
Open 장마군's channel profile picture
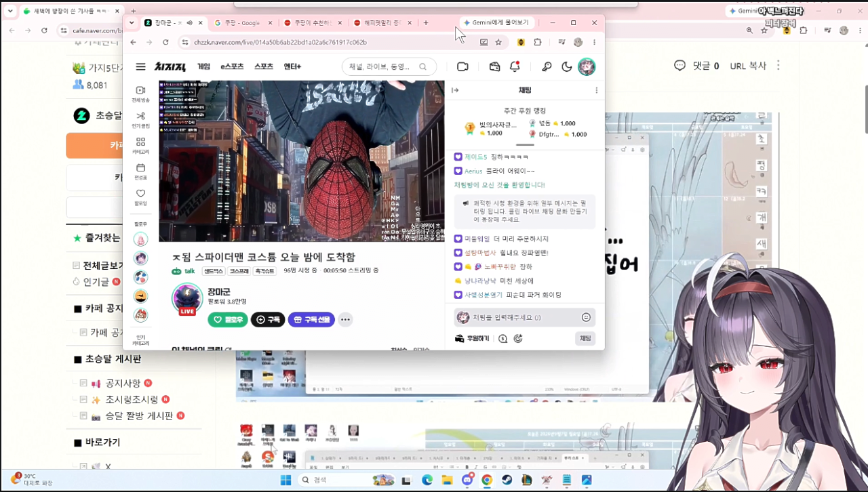pyautogui.click(x=188, y=299)
